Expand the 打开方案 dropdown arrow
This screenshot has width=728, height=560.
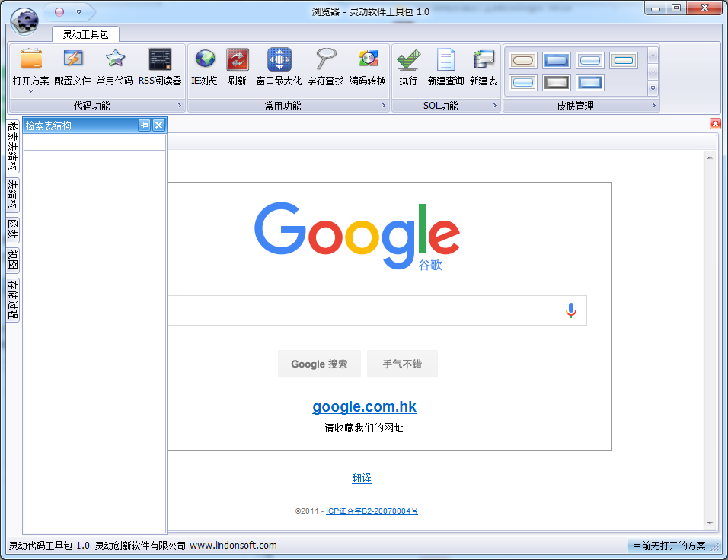coord(30,91)
